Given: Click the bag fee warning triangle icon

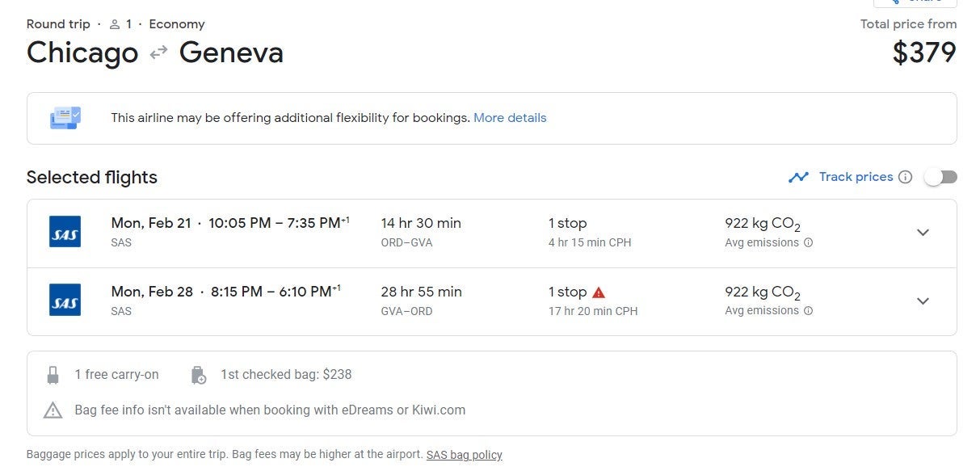Looking at the screenshot, I should point(53,410).
